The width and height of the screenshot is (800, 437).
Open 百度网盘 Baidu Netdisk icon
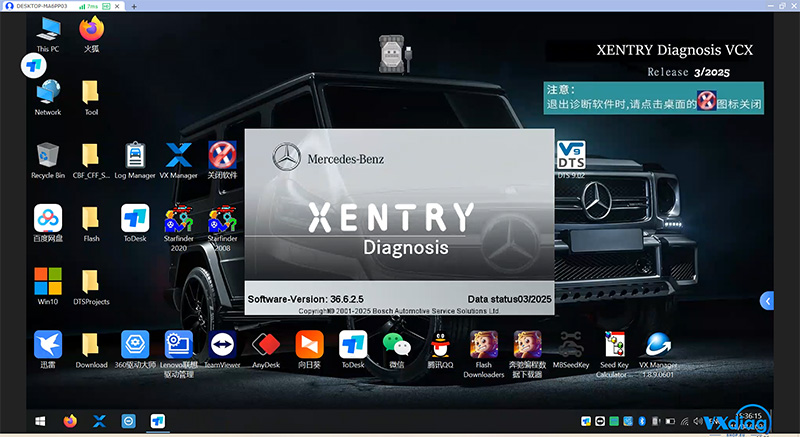tap(48, 223)
